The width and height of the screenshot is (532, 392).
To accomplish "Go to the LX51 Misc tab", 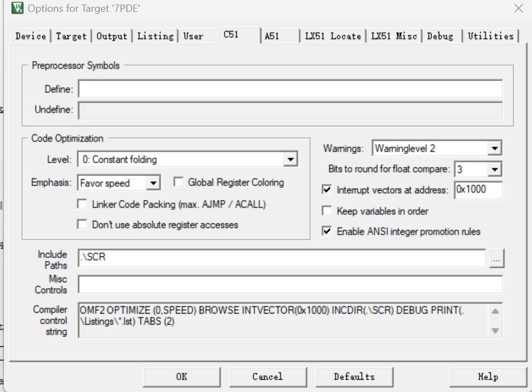I will point(394,36).
